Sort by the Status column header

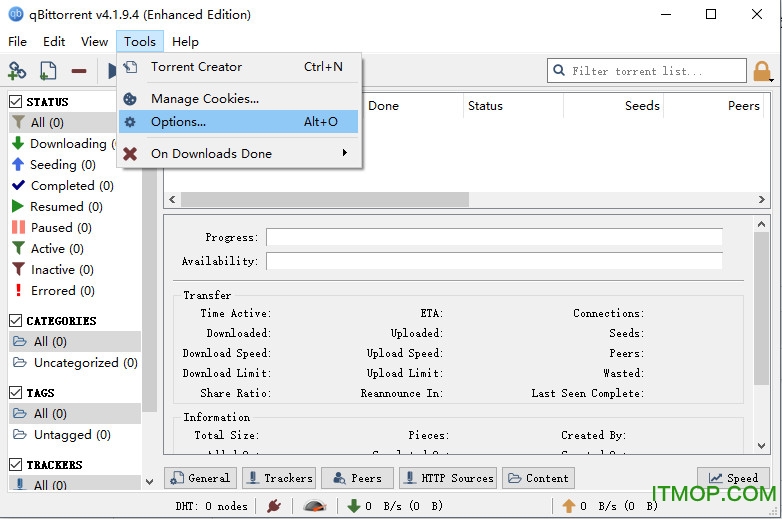click(x=513, y=106)
